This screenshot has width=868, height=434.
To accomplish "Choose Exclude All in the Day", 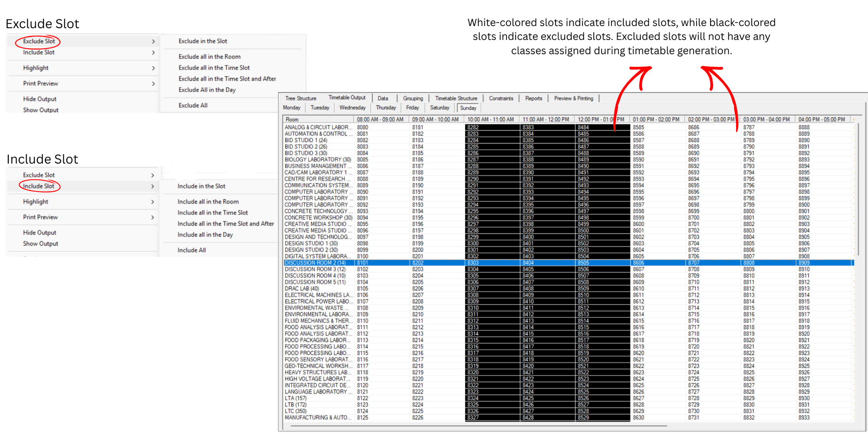I will point(207,90).
